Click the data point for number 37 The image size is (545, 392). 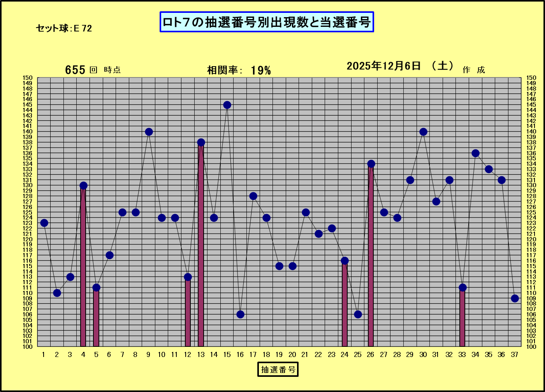515,298
